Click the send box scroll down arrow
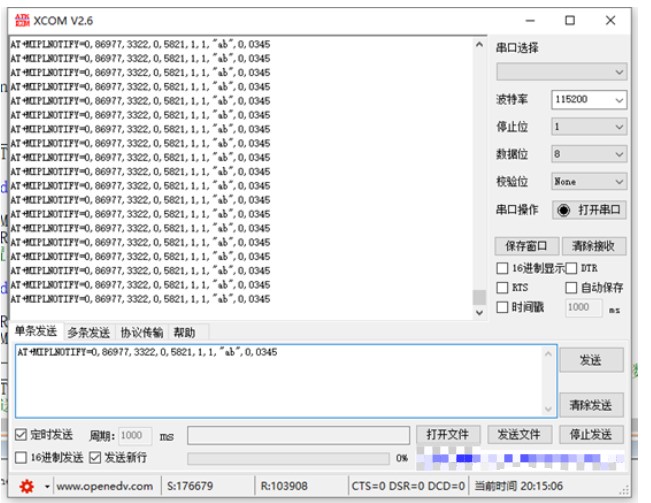Screen dimensions: 651x503 tap(548, 409)
